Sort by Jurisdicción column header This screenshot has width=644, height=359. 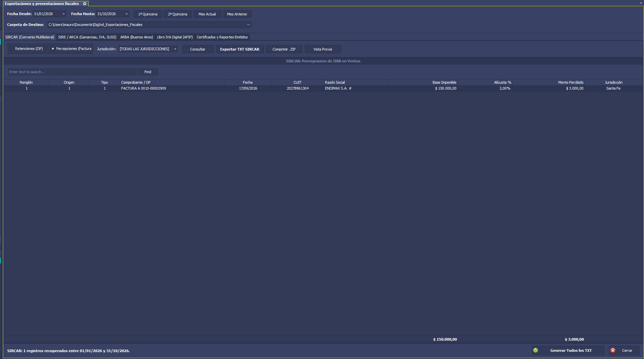613,82
